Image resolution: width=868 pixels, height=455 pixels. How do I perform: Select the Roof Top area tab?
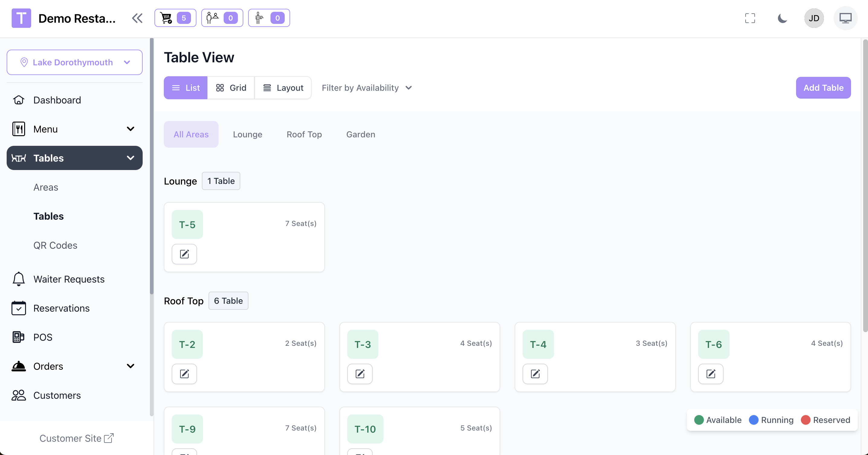pos(304,134)
